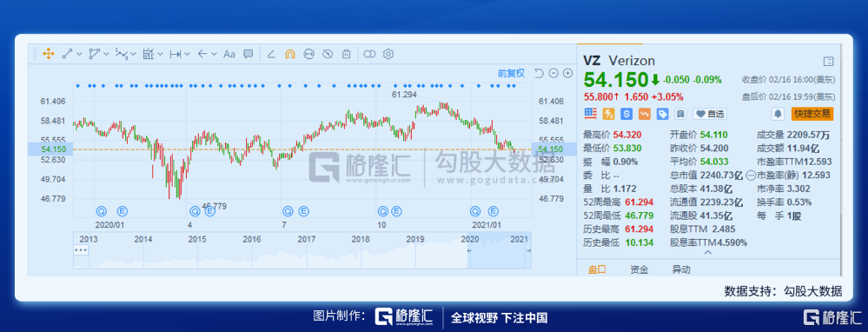Select the arrow annotation tool
868x332 pixels.
202,54
